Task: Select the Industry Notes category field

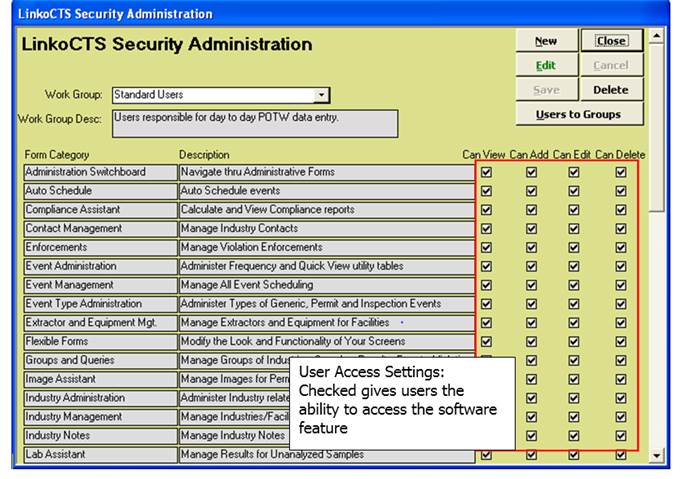Action: point(99,436)
